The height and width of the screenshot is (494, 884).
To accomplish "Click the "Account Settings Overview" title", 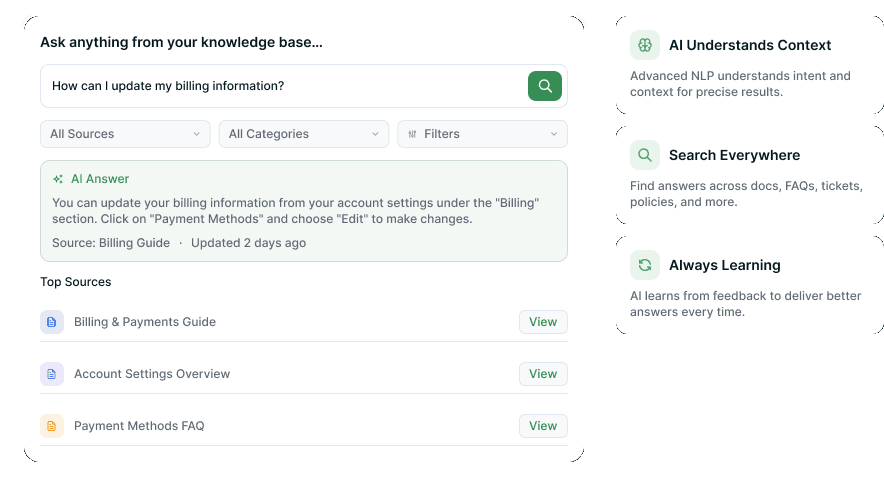I will 152,374.
